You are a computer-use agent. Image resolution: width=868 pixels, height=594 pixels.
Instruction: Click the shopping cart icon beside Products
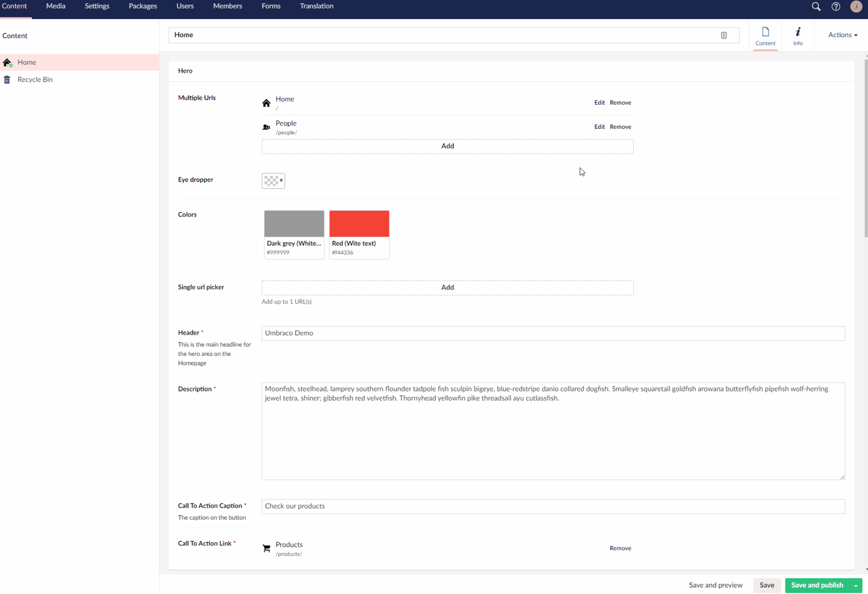(266, 547)
